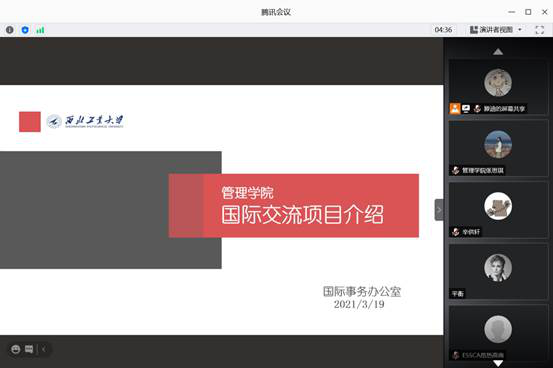Open the chat bubble icon at bottom

pyautogui.click(x=29, y=349)
